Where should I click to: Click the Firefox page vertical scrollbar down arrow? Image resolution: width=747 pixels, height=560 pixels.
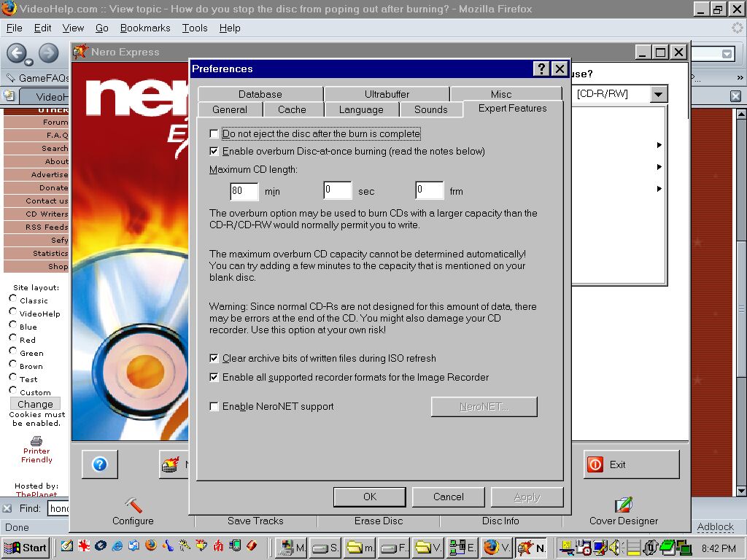pyautogui.click(x=741, y=491)
